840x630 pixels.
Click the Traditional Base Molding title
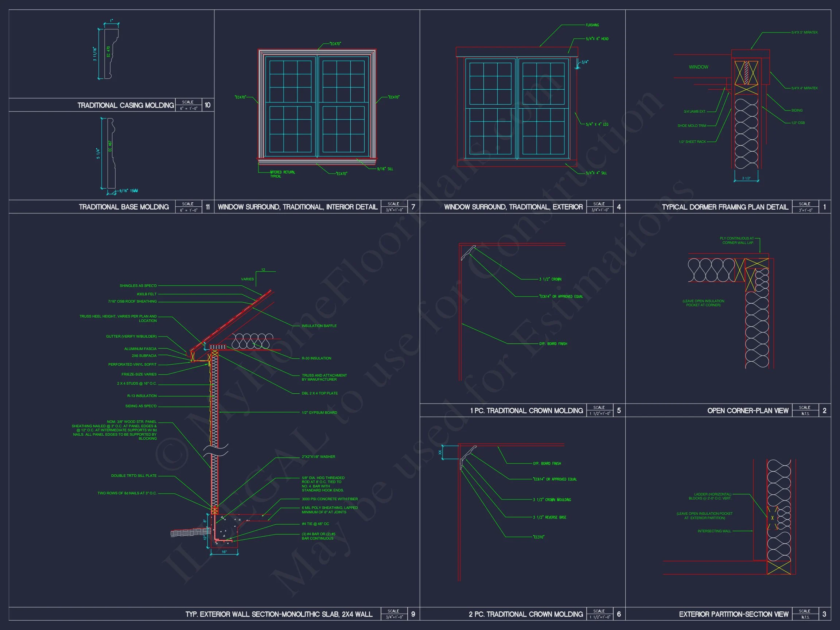click(124, 207)
